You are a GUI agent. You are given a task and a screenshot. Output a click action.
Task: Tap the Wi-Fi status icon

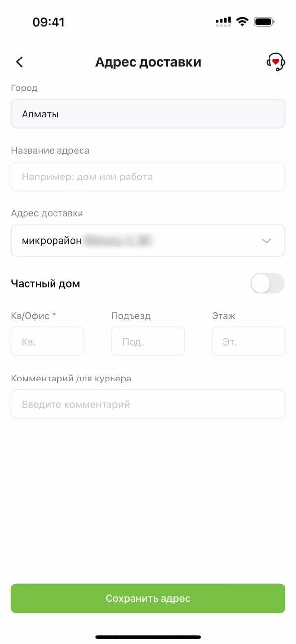tap(242, 22)
